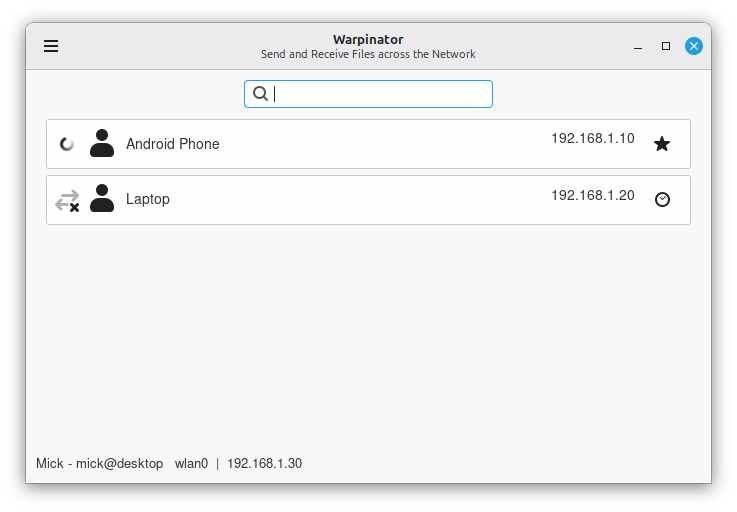Select the Laptop device label
The image size is (737, 512).
(x=148, y=199)
